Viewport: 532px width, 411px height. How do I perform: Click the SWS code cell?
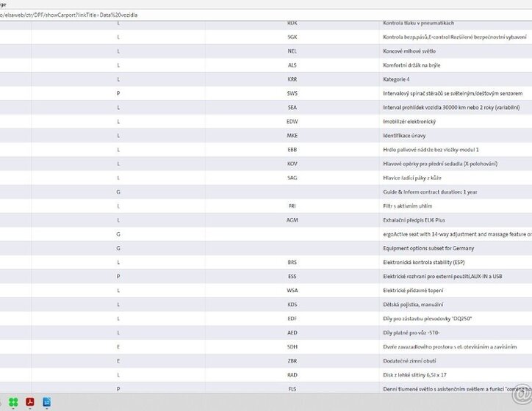coord(292,93)
